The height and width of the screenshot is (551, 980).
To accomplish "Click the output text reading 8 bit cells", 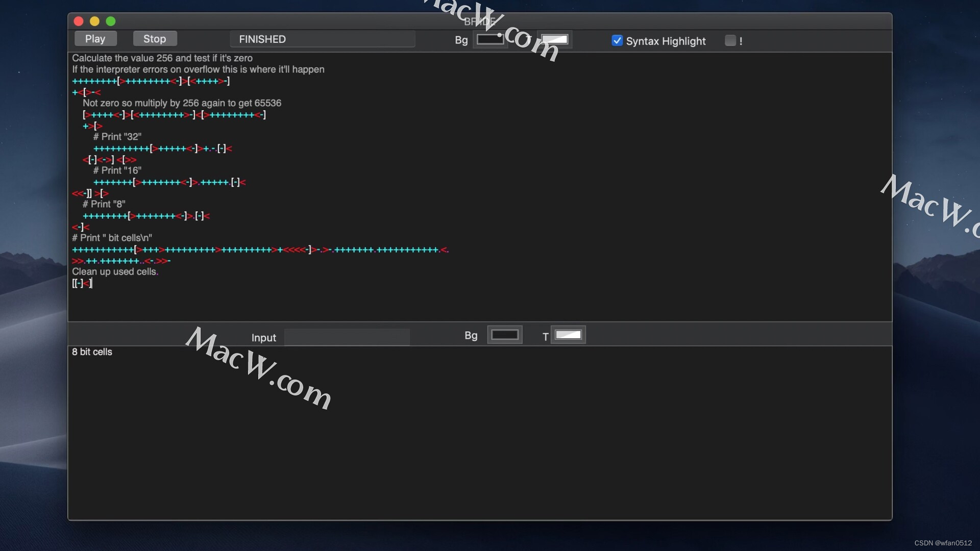I will [x=91, y=352].
